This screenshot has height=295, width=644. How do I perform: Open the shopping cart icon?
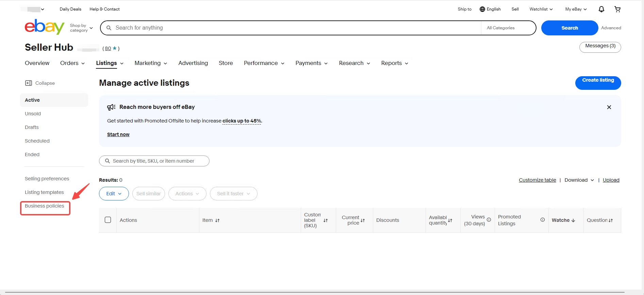click(x=617, y=9)
